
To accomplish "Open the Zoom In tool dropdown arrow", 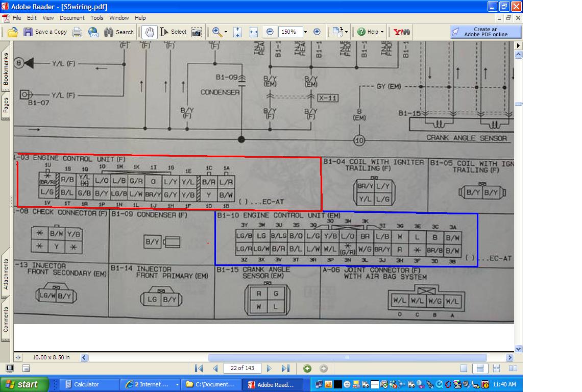I will (226, 32).
